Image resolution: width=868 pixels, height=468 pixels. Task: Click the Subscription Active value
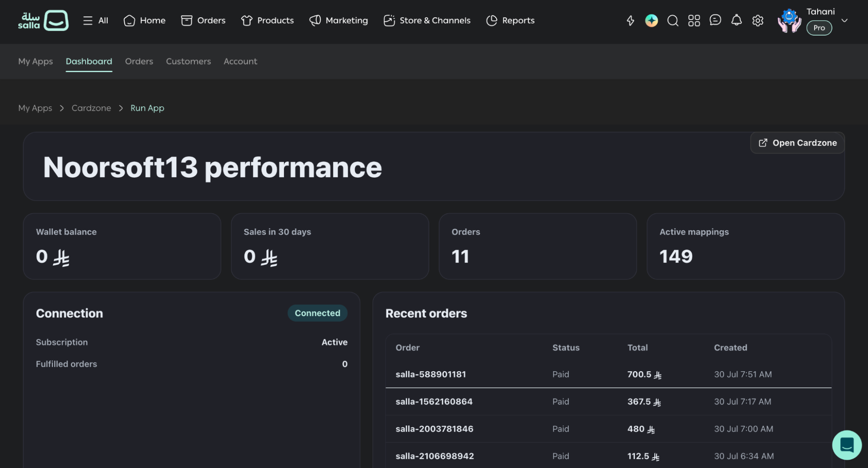(x=334, y=342)
